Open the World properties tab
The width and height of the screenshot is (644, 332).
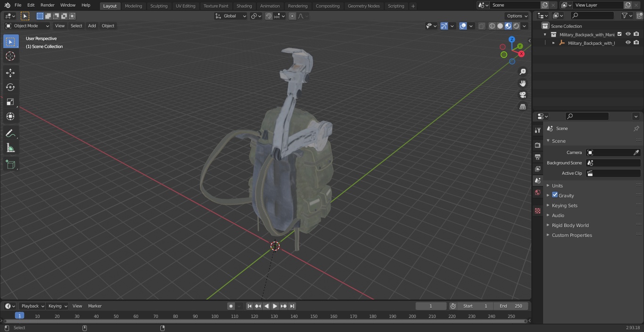[x=537, y=192]
